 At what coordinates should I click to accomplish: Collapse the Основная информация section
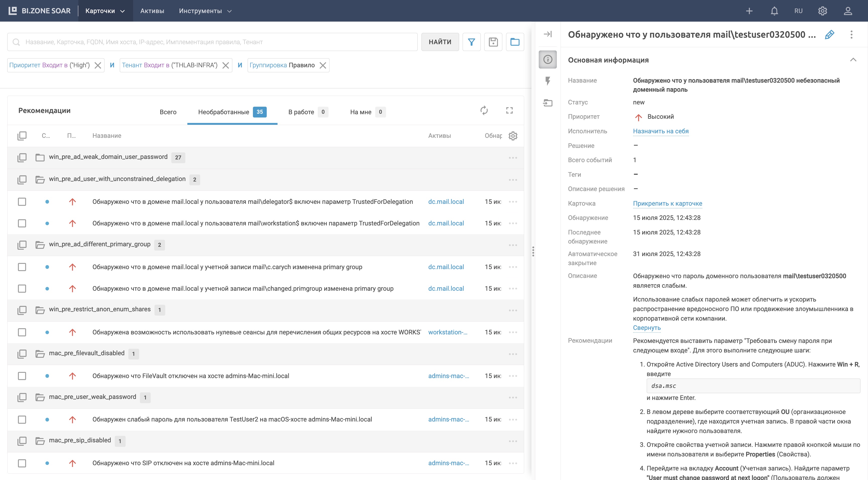point(853,60)
